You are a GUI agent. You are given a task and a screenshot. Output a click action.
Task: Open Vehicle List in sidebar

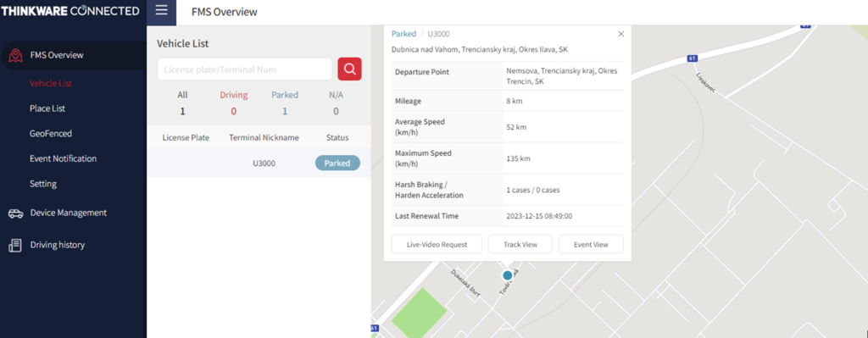pos(51,84)
